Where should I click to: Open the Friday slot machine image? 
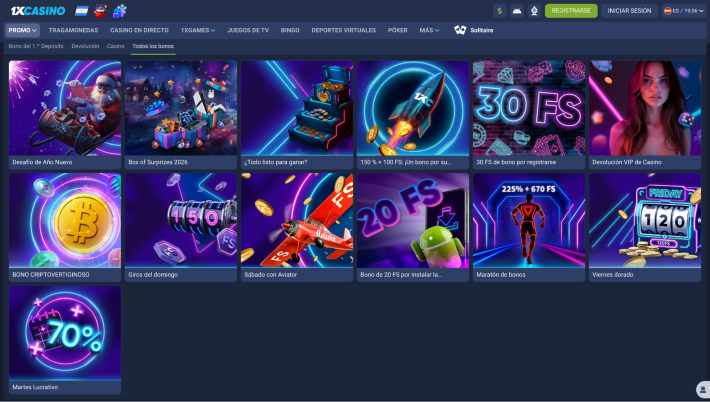[x=645, y=220]
